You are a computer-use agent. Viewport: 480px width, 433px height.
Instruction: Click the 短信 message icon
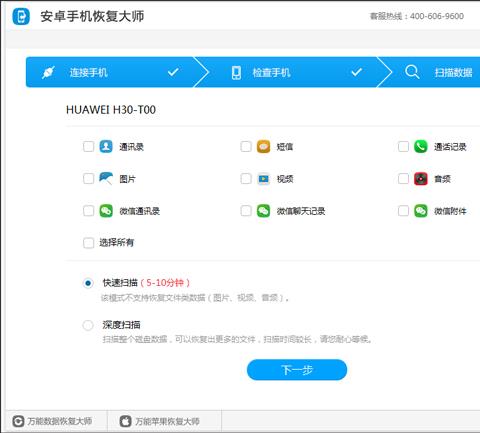click(263, 146)
